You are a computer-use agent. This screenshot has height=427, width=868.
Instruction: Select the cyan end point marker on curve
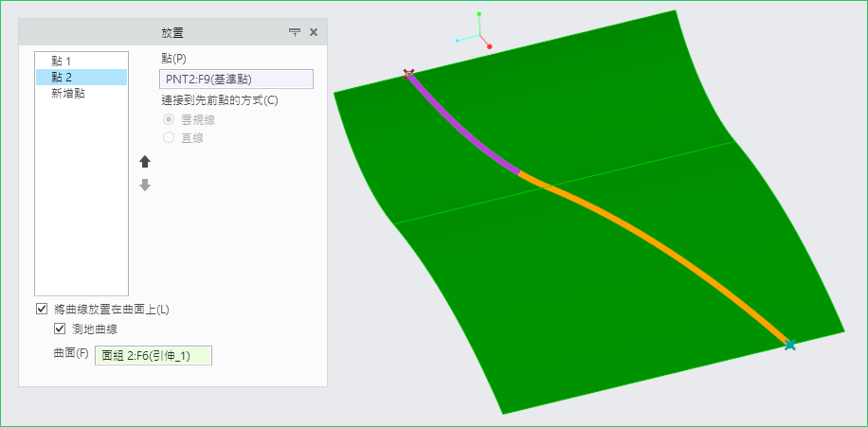pos(789,346)
